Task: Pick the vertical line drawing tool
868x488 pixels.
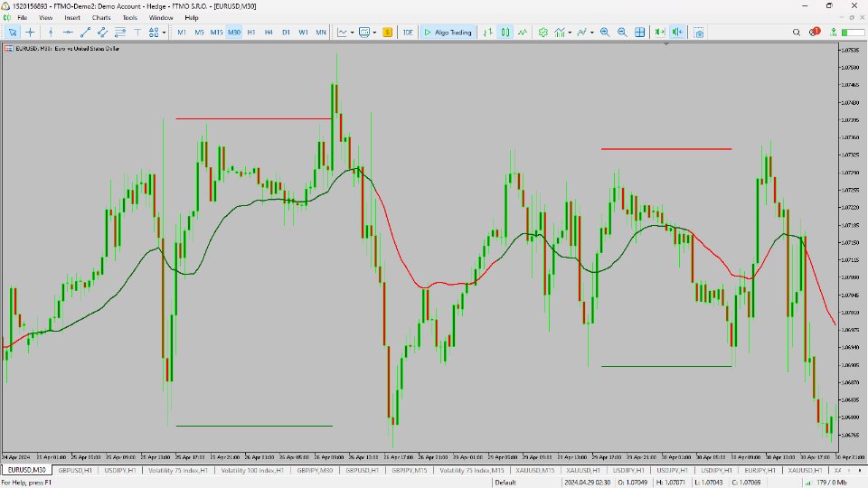Action: 51,33
